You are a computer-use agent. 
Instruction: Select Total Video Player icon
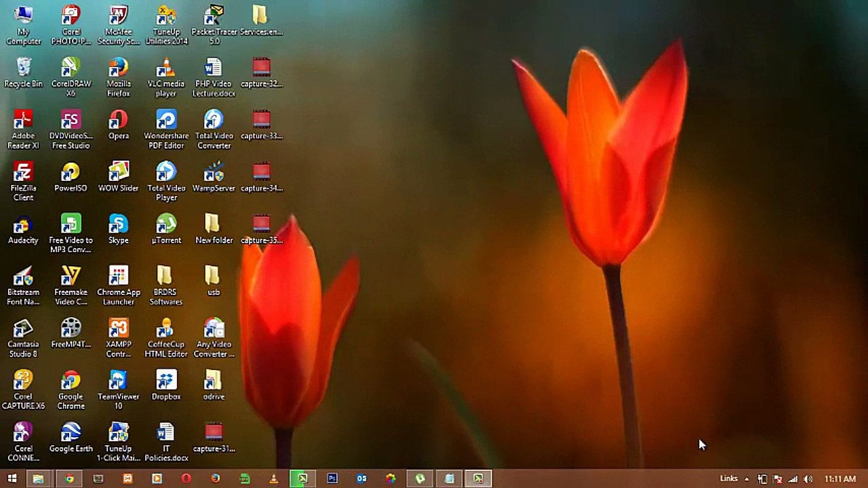coord(166,182)
